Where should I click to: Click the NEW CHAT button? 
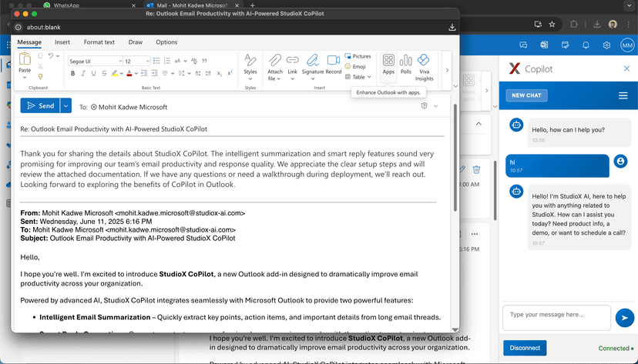coord(526,95)
